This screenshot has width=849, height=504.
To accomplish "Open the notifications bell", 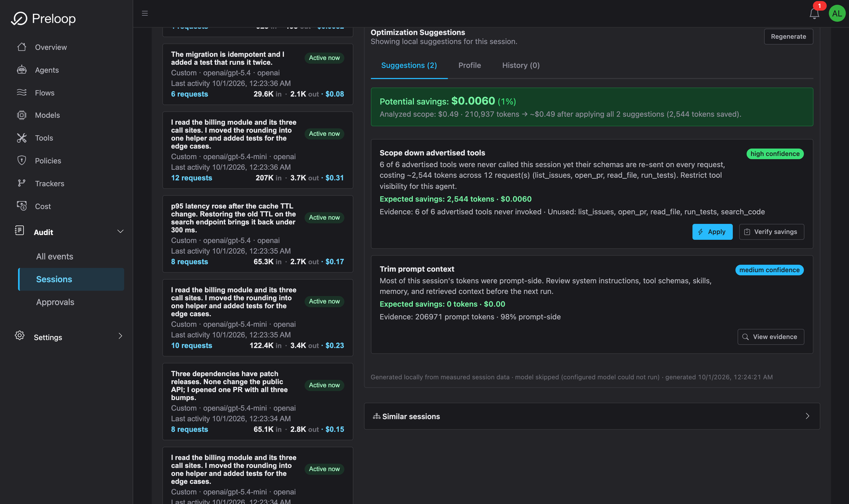I will coord(815,13).
